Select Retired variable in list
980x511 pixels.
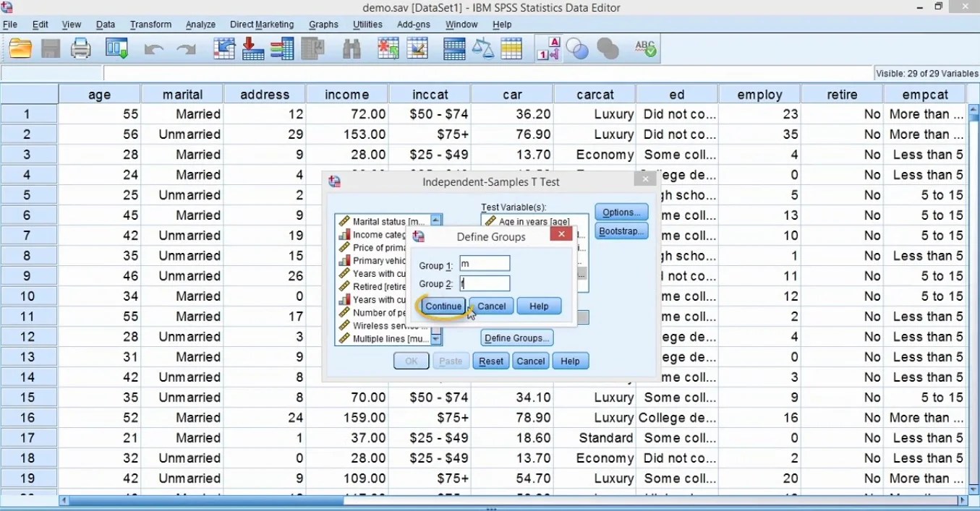(x=373, y=287)
